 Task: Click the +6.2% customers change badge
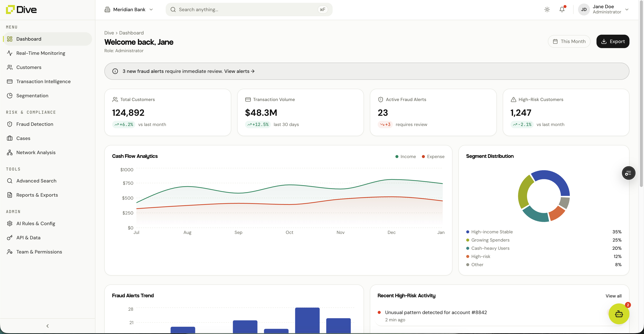tap(124, 125)
